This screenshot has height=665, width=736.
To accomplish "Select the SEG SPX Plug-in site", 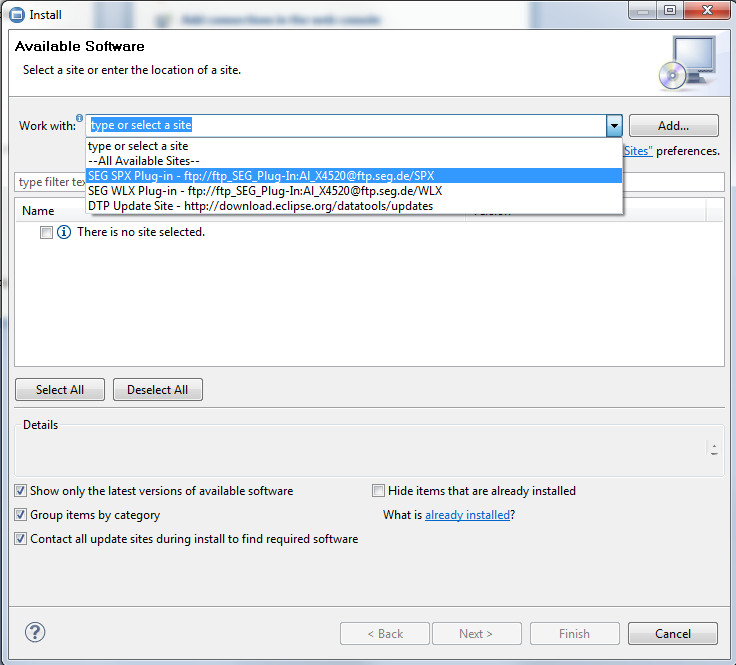I will 260,176.
